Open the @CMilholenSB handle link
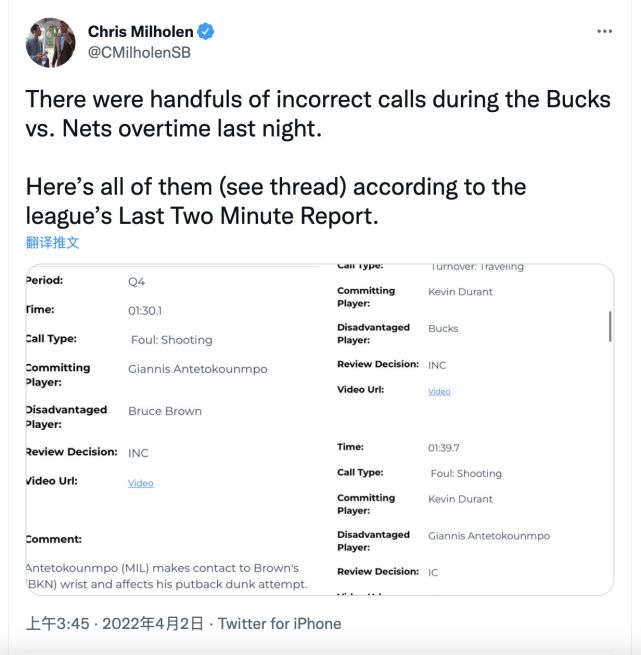641x655 pixels. 139,53
